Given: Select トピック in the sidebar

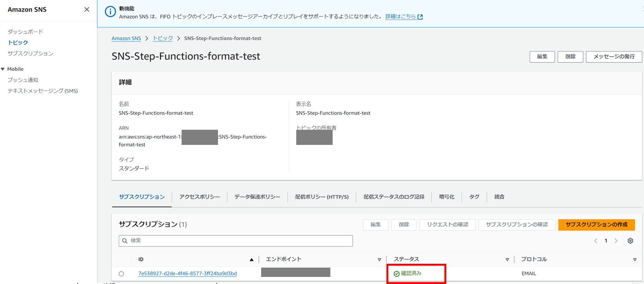Looking at the screenshot, I should point(18,43).
